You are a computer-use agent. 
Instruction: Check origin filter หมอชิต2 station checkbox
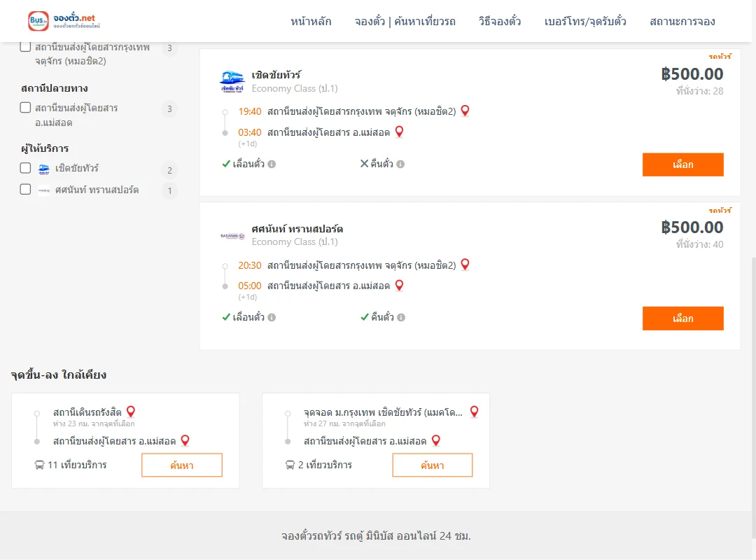[26, 47]
